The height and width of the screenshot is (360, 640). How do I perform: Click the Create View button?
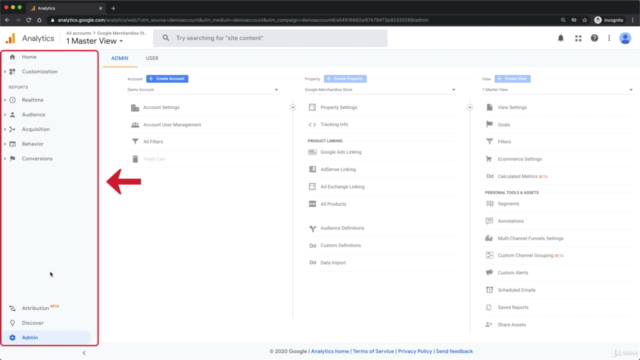click(x=513, y=79)
